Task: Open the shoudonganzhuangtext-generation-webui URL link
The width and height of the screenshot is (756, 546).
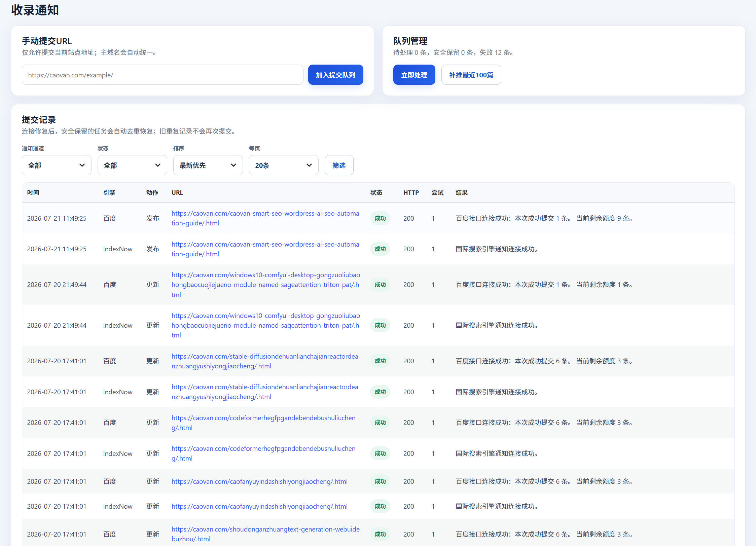Action: pos(265,534)
